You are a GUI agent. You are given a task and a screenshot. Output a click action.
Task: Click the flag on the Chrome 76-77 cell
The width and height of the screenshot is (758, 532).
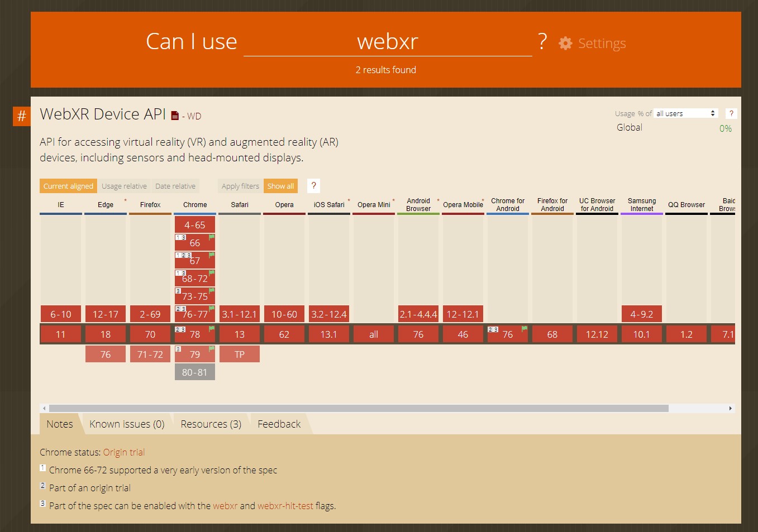[212, 308]
